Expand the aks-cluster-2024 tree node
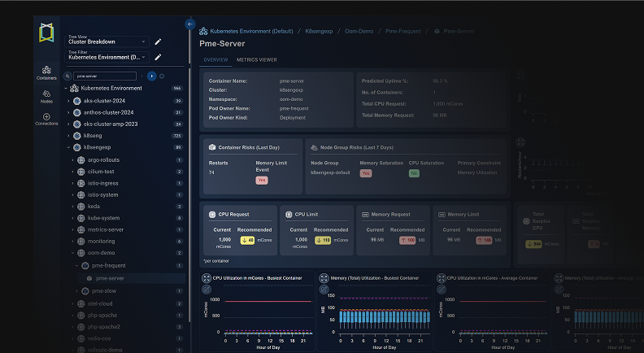The image size is (644, 353). point(70,101)
